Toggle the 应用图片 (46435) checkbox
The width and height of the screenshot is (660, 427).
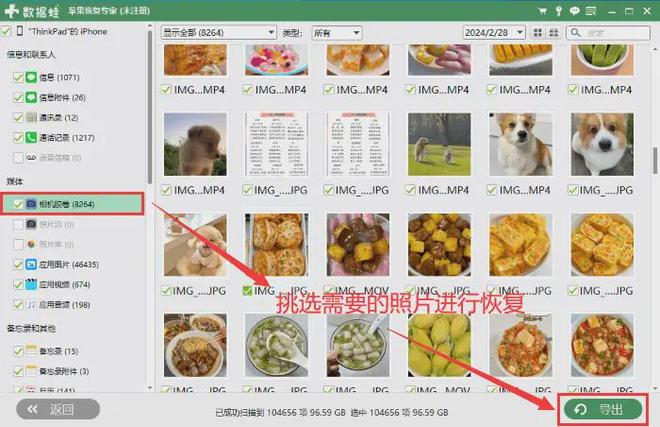[18, 264]
